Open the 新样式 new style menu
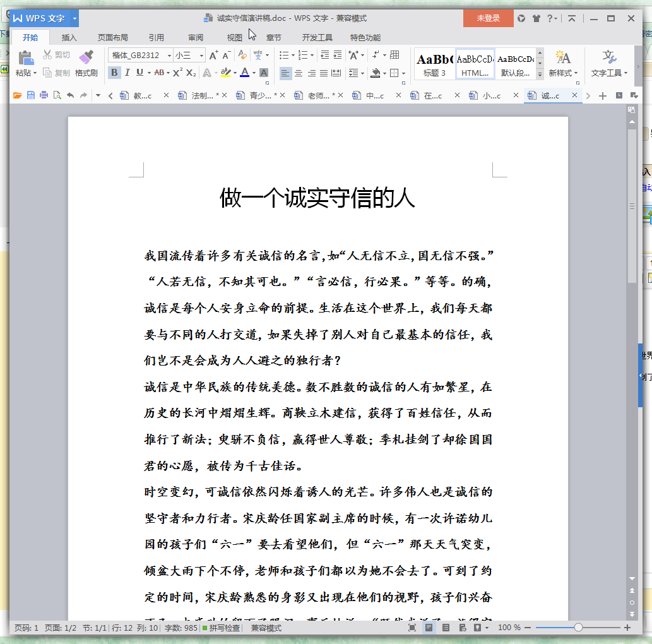The image size is (652, 644). tap(563, 64)
